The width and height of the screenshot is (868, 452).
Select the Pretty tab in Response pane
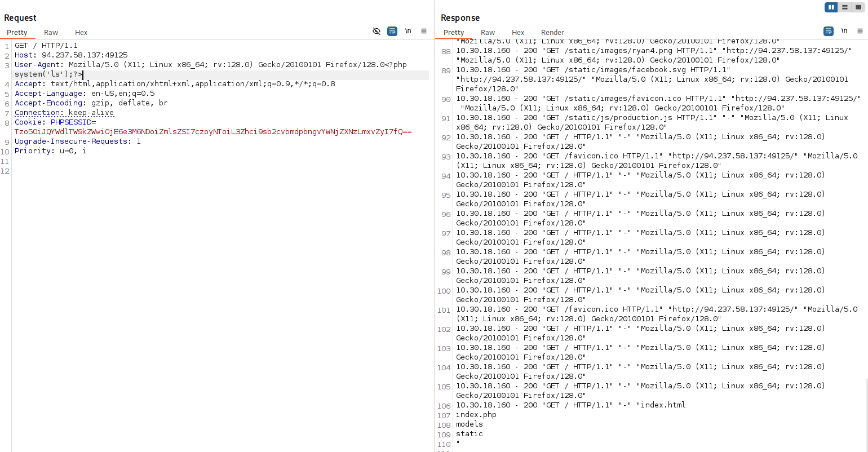click(x=454, y=33)
